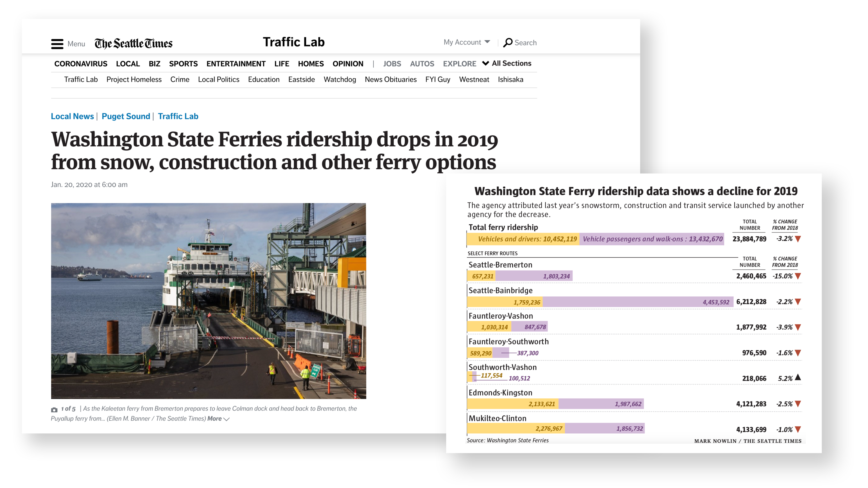This screenshot has height=488, width=868.
Task: Follow the Puget Sound breadcrumb link
Action: pos(126,116)
